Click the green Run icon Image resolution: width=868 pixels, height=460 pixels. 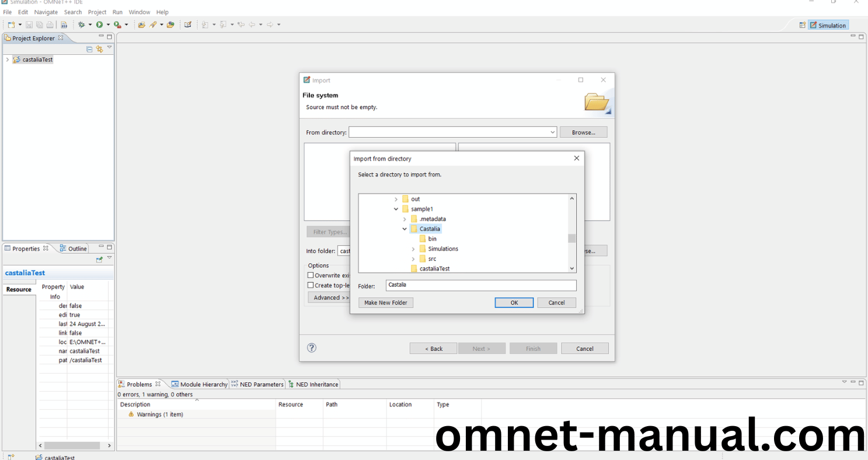100,25
